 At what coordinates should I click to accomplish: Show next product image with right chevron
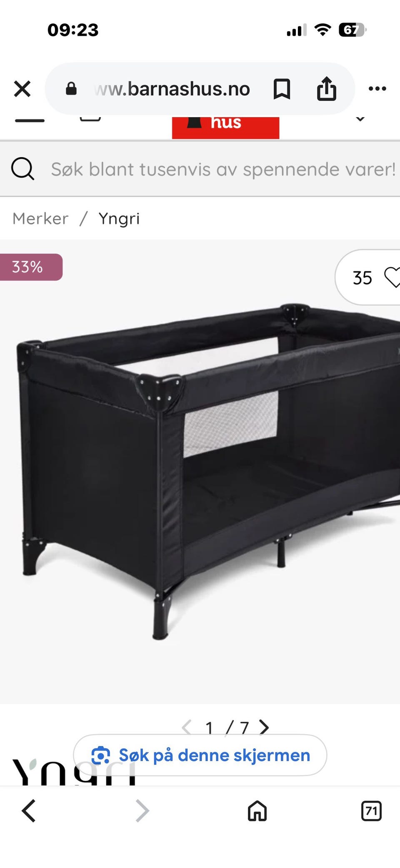click(x=264, y=727)
